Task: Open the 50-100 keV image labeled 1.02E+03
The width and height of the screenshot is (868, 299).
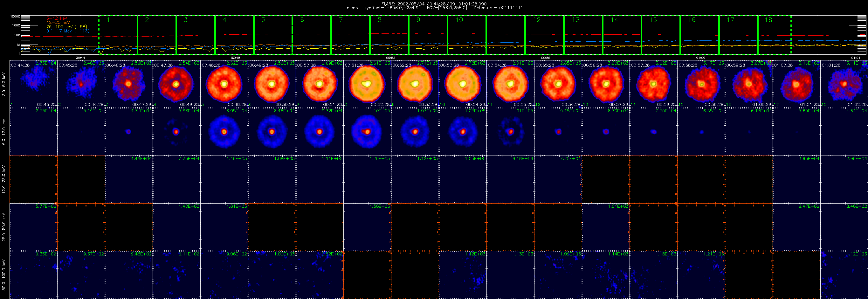Action: click(x=272, y=275)
